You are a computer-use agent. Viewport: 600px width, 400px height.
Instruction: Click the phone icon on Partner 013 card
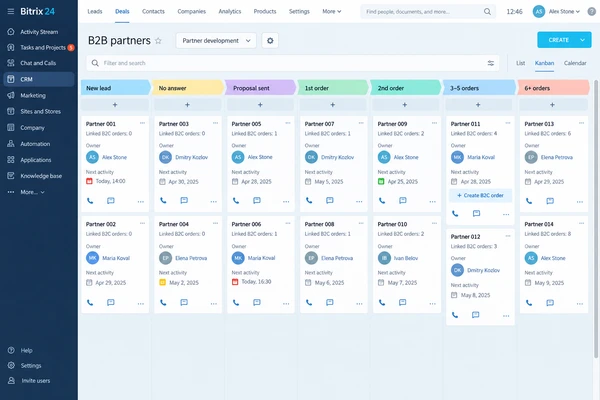tap(529, 201)
